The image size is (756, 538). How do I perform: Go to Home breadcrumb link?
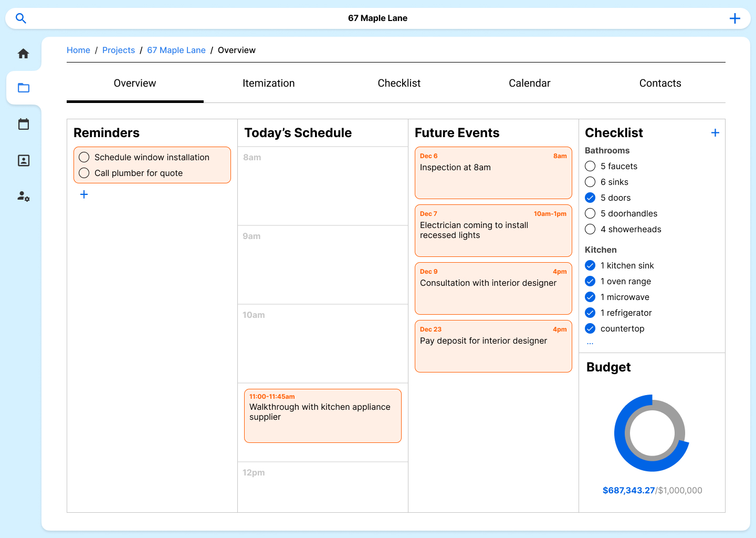78,50
